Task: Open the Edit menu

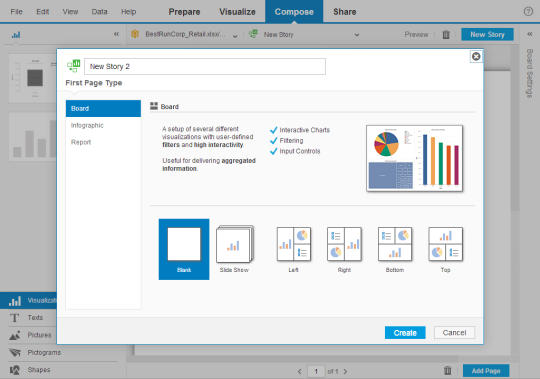Action: pyautogui.click(x=43, y=12)
